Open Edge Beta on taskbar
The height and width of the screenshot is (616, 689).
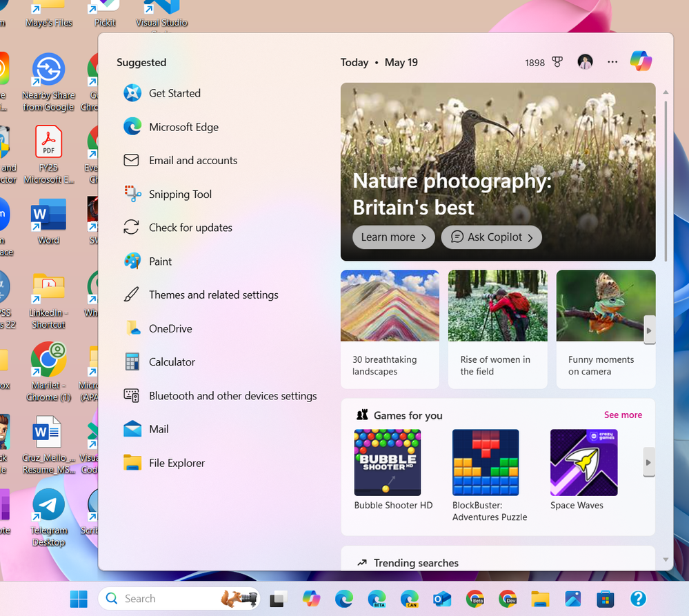[x=377, y=599]
